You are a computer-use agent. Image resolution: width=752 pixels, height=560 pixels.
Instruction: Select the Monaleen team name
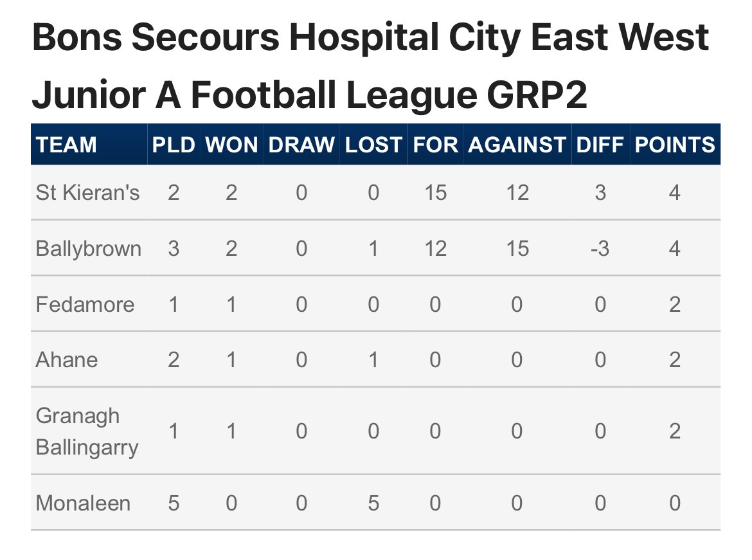(83, 503)
